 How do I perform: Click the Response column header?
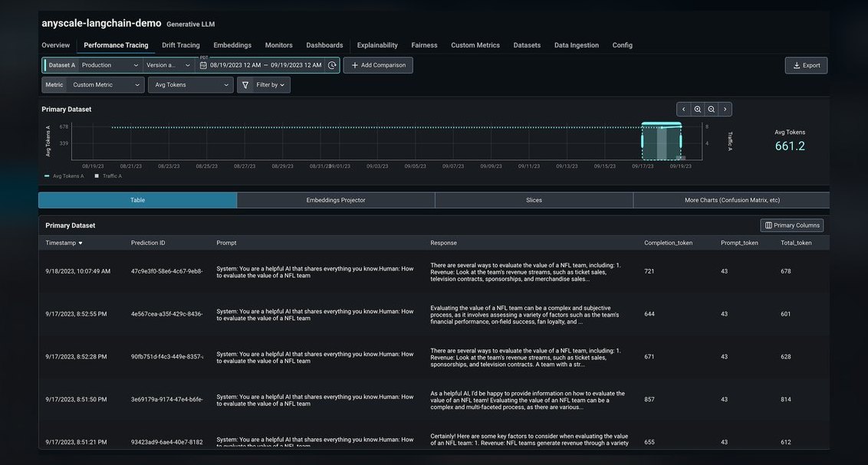pos(443,244)
